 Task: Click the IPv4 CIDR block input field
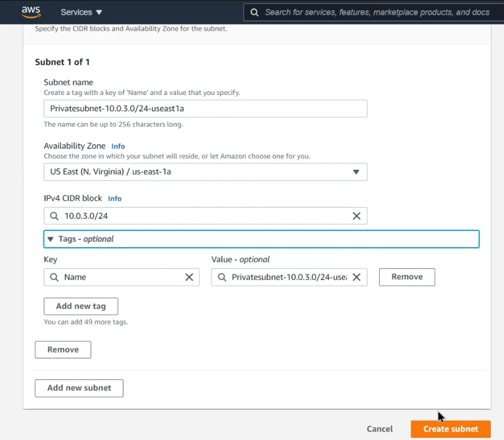click(x=202, y=216)
